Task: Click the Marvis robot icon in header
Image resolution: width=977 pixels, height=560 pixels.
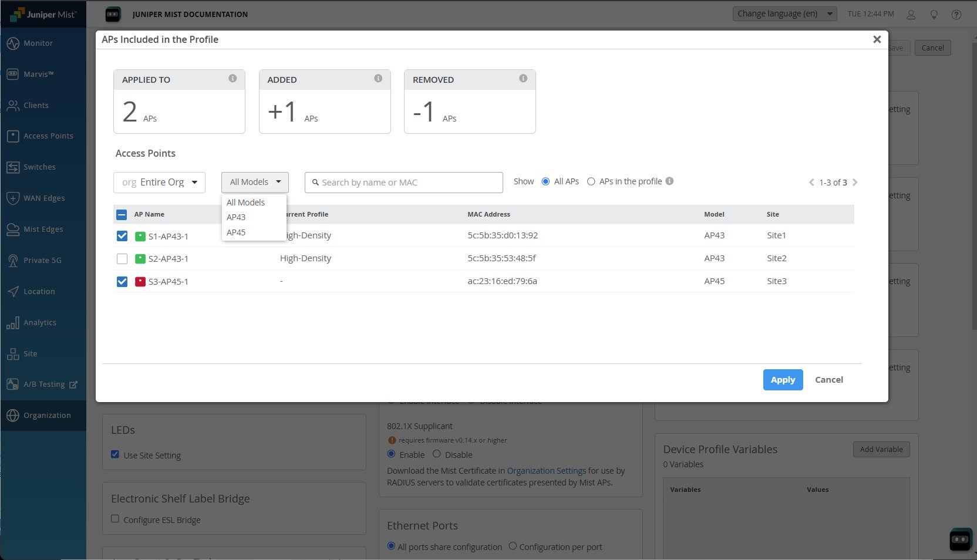Action: tap(113, 14)
